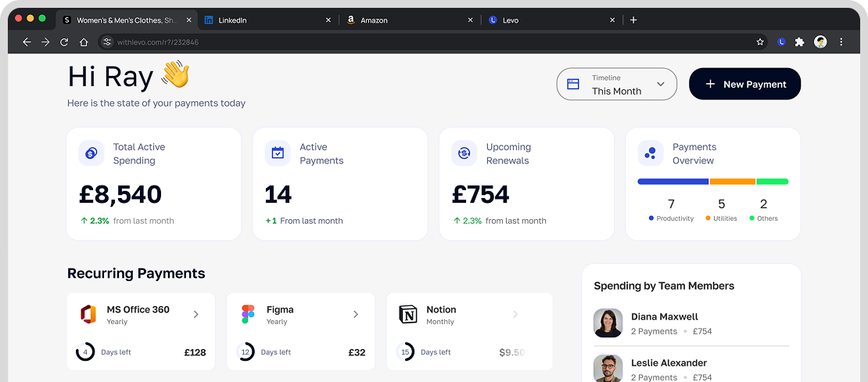Click the Figma logo icon
This screenshot has height=382, width=868.
pyautogui.click(x=248, y=315)
